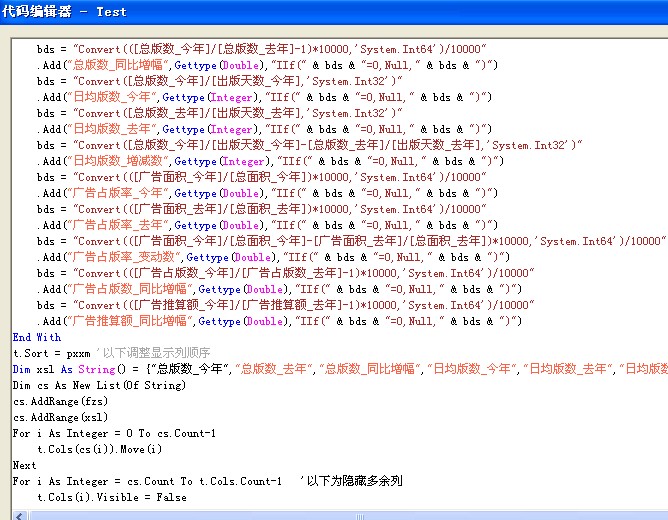Viewport: 668px width, 520px height.
Task: Click the .Add("广告推算额_同比增幅" line
Action: tap(279, 321)
